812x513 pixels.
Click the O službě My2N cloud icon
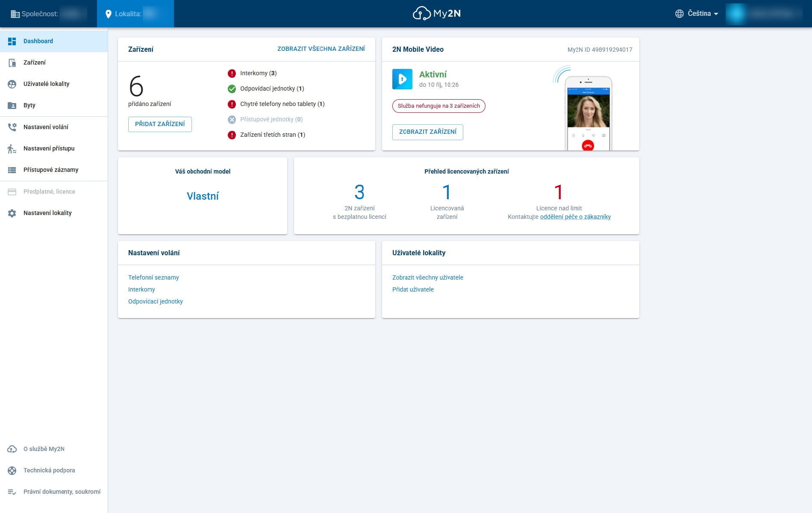(12, 449)
